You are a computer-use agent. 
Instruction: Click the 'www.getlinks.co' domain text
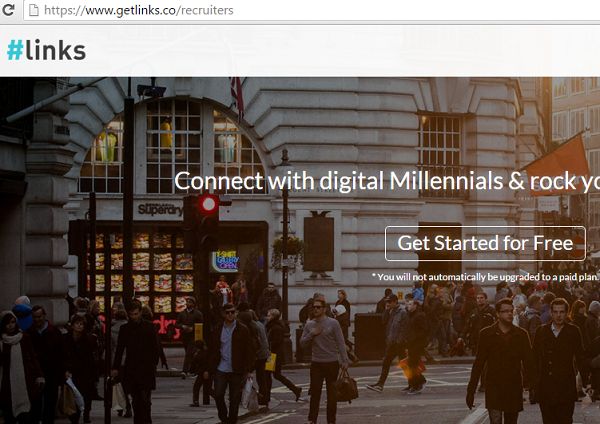130,10
